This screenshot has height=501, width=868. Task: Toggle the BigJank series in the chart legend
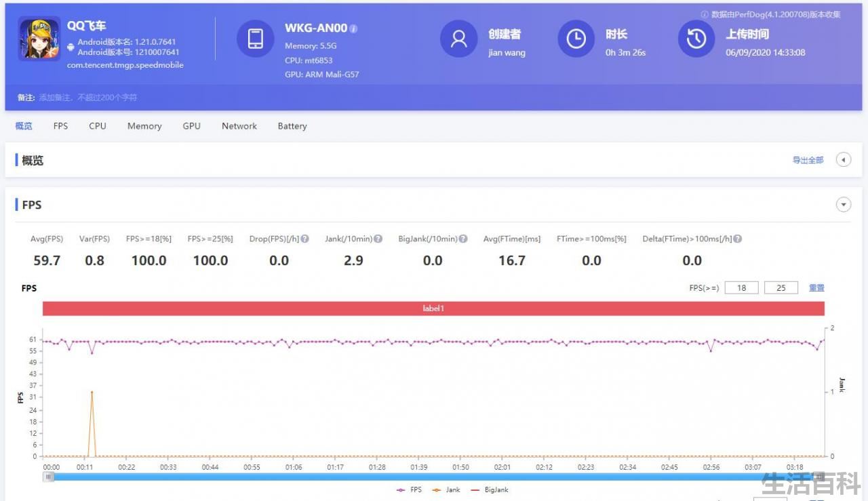coord(489,489)
